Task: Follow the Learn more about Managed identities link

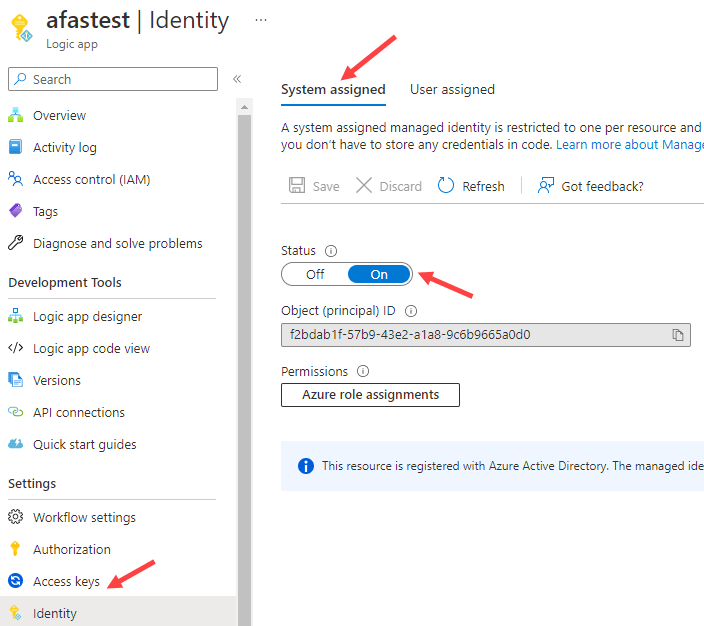Action: click(x=629, y=145)
